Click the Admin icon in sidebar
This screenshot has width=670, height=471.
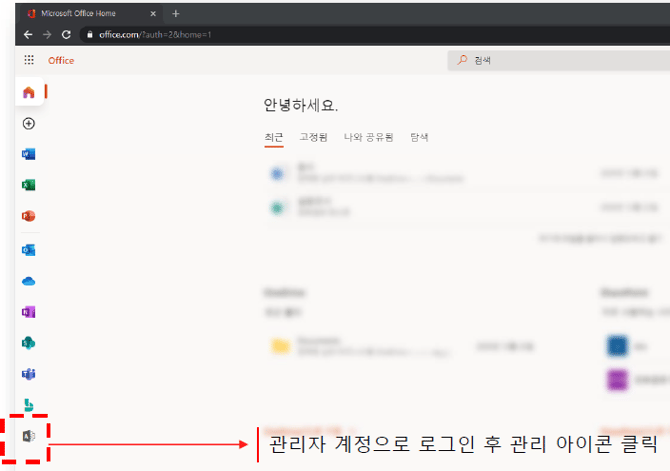coord(29,436)
